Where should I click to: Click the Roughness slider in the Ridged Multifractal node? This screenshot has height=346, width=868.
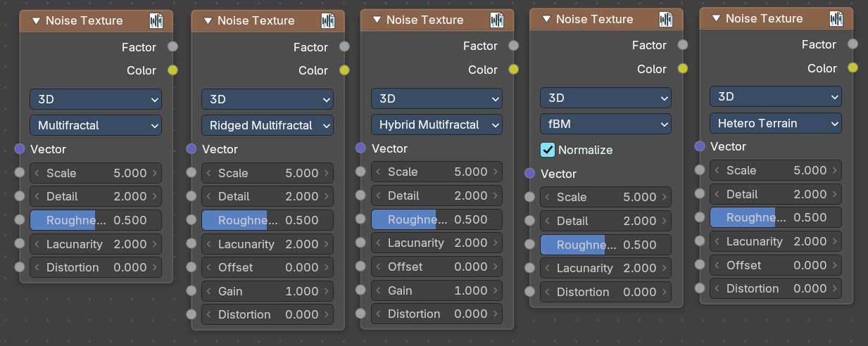coord(268,220)
